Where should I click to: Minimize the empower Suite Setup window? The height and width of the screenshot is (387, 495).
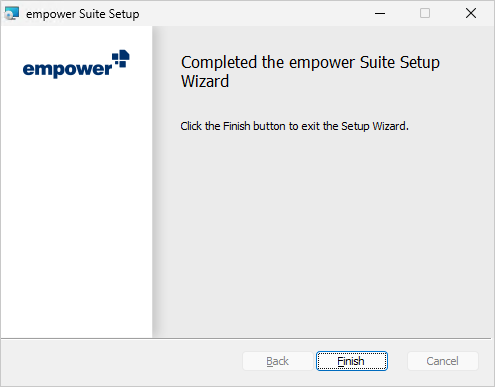(x=380, y=13)
